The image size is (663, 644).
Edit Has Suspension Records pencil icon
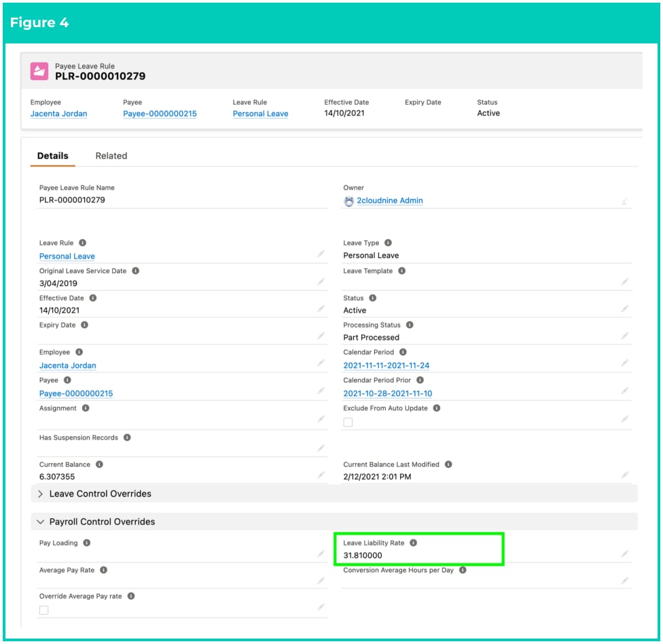pos(321,448)
